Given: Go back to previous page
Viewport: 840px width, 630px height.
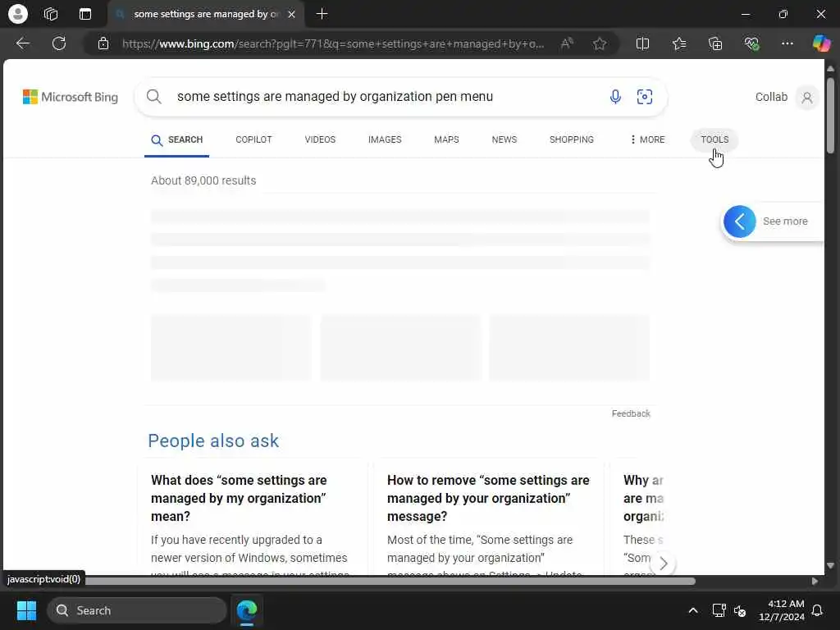Looking at the screenshot, I should 22,43.
